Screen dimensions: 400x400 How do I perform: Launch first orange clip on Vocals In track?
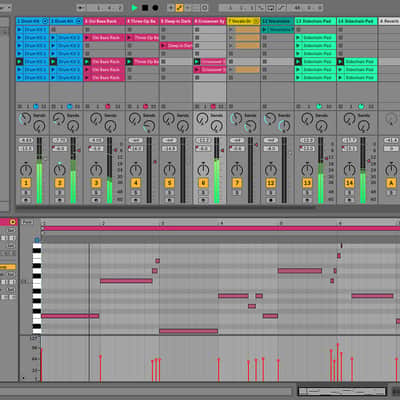click(x=231, y=29)
